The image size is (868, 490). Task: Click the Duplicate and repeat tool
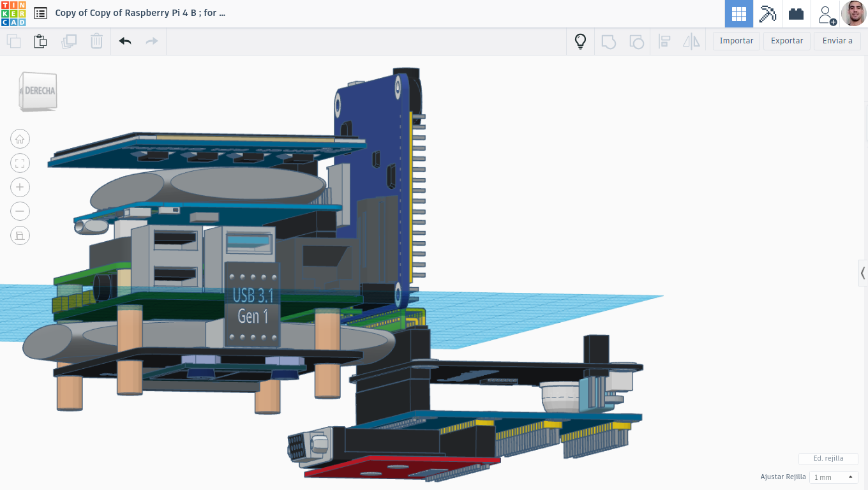[x=68, y=41]
